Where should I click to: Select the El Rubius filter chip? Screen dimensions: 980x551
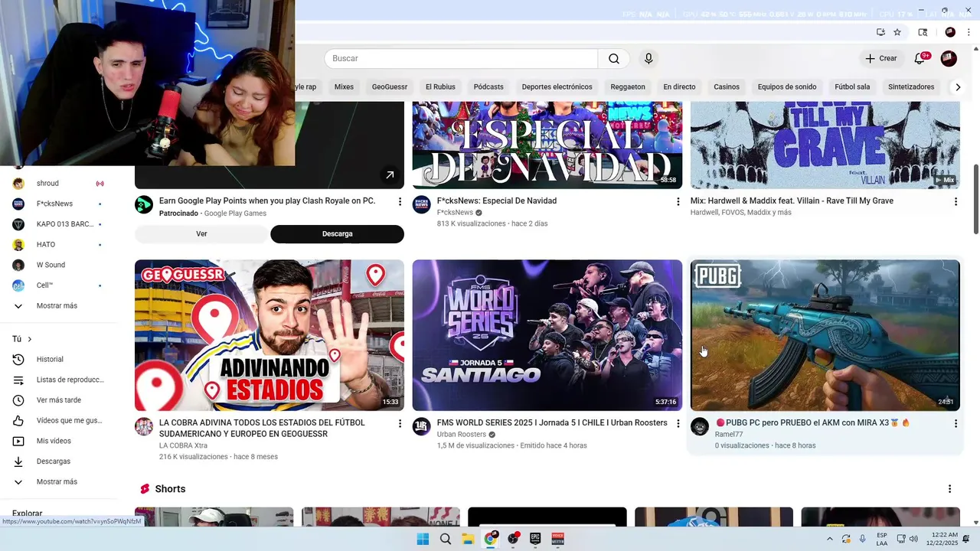[x=440, y=87]
